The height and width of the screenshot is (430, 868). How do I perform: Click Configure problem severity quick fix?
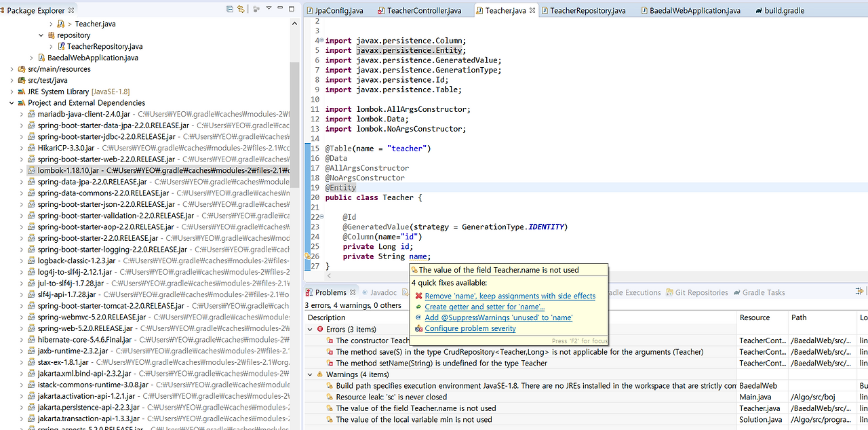tap(470, 328)
